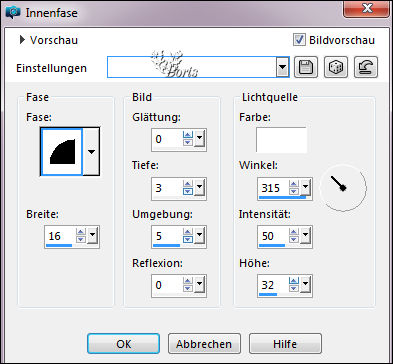This screenshot has width=393, height=364.
Task: Click the Umgebung value field showing 5
Action: click(167, 236)
